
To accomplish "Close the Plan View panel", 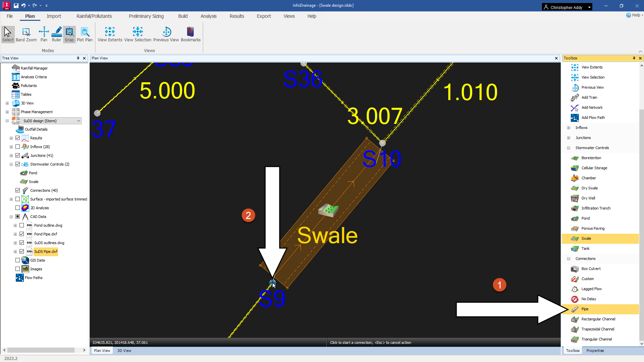I will coord(556,58).
